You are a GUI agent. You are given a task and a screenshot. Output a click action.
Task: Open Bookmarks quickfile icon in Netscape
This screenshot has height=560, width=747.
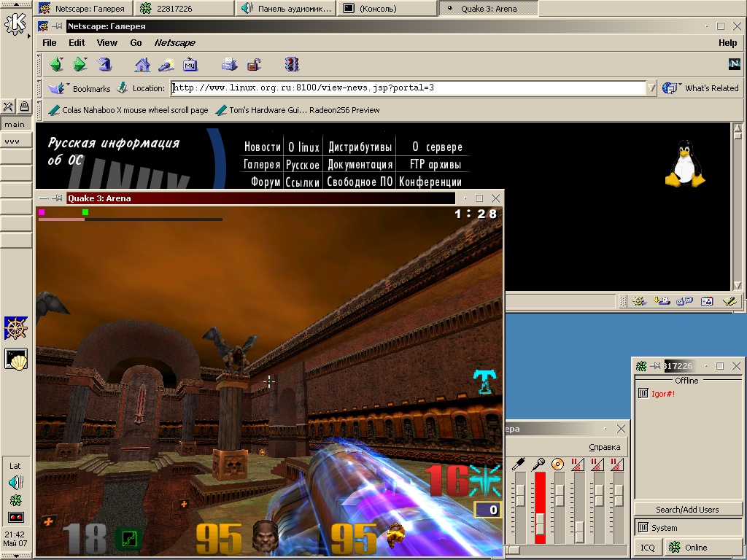57,88
